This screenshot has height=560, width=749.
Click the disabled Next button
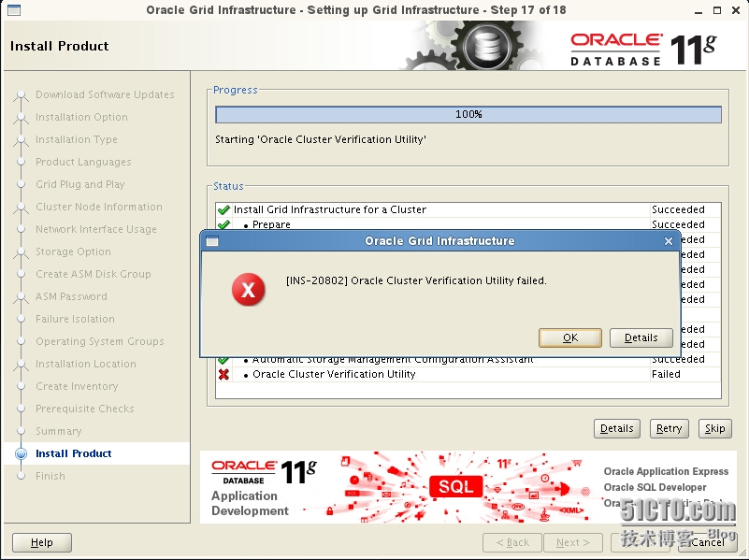coord(572,542)
